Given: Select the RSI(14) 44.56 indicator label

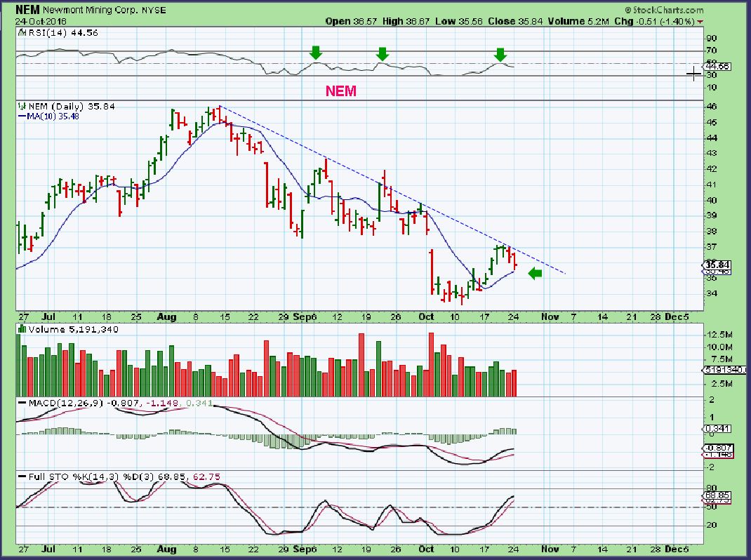Looking at the screenshot, I should coord(63,32).
